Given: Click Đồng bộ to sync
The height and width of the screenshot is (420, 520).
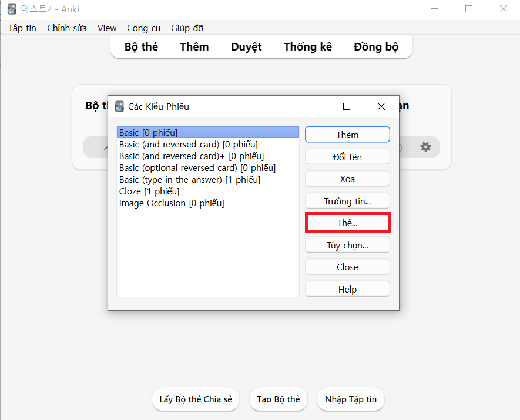Looking at the screenshot, I should (x=375, y=47).
